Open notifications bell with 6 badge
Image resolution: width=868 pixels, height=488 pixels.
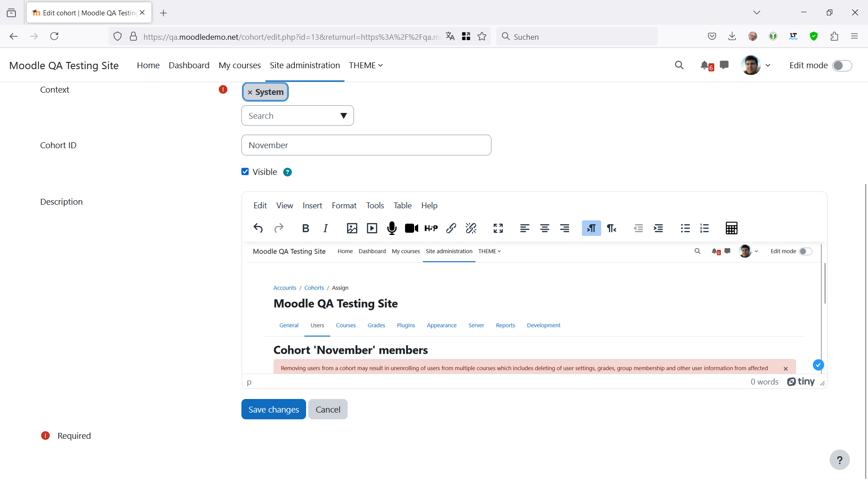pyautogui.click(x=707, y=66)
